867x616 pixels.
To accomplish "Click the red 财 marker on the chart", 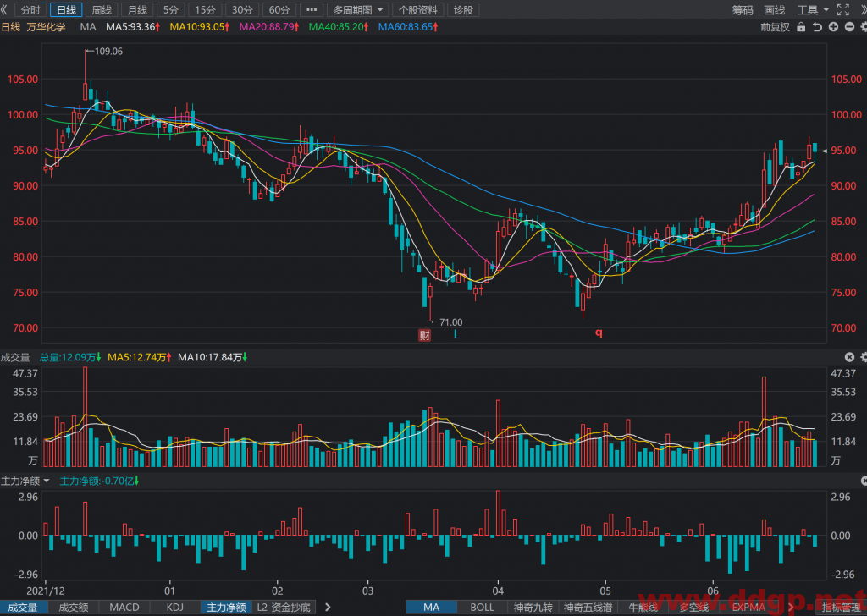I will point(425,335).
